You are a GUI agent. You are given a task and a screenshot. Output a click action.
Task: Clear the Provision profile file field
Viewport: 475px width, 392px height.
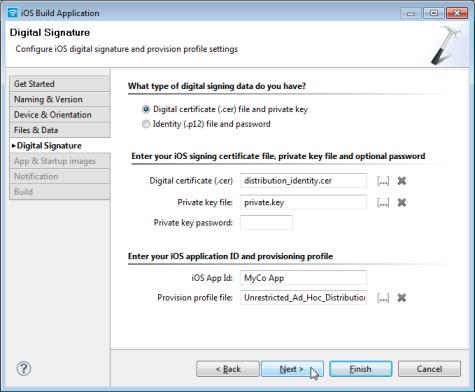[402, 298]
